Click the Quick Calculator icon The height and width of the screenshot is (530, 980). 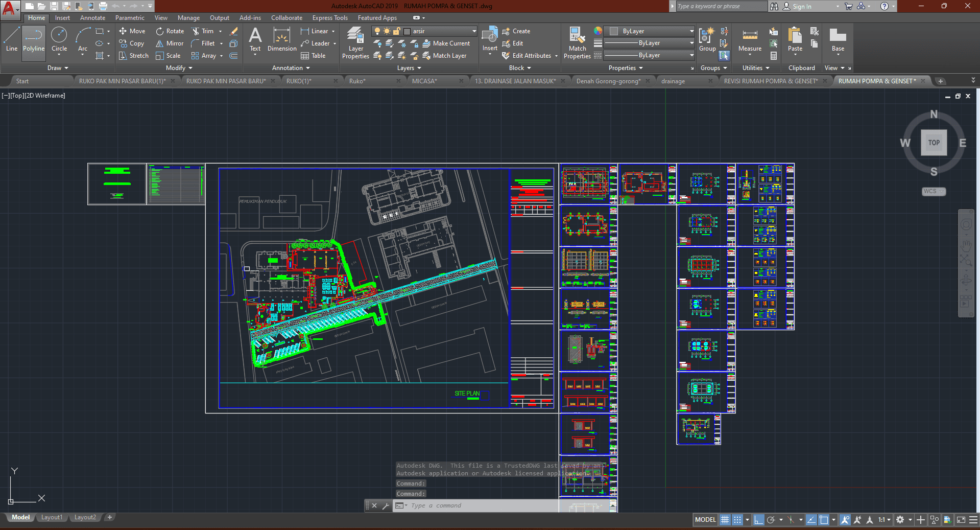click(774, 56)
